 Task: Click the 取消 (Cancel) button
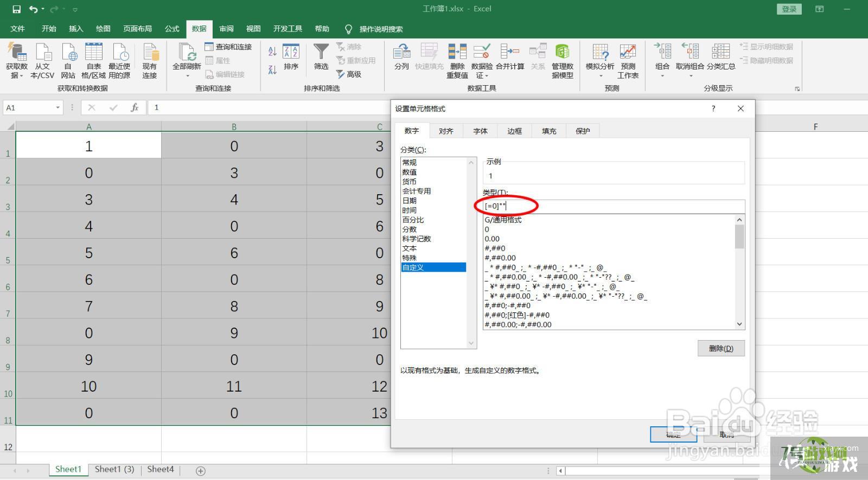click(x=726, y=434)
